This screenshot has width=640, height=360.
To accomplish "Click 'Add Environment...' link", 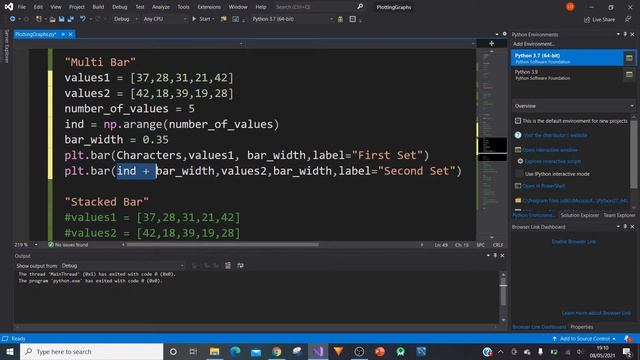I will [533, 44].
